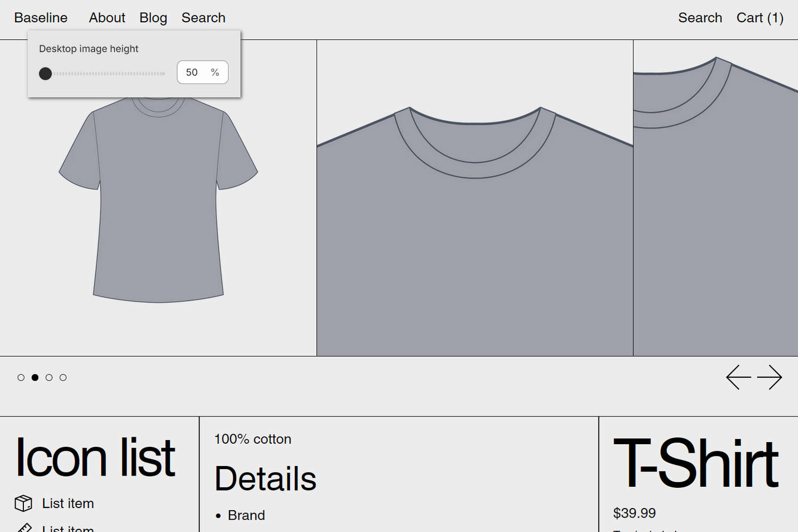Open the Blog page

click(x=153, y=18)
